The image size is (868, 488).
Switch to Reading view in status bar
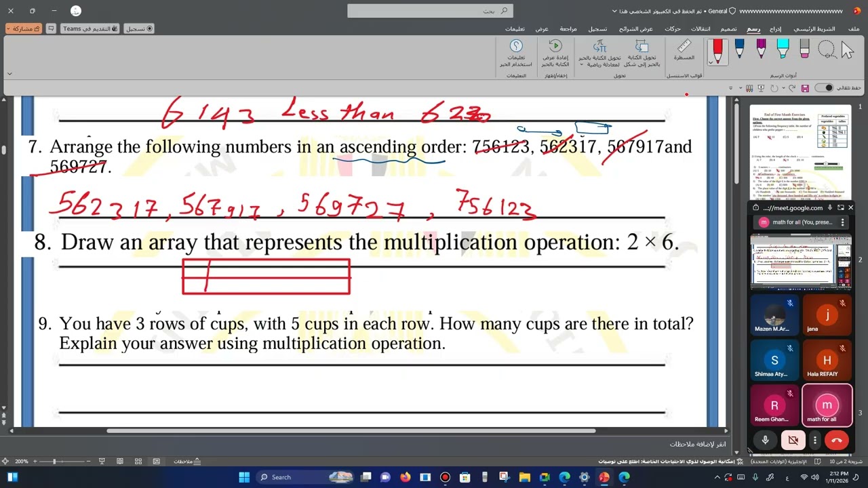(120, 462)
